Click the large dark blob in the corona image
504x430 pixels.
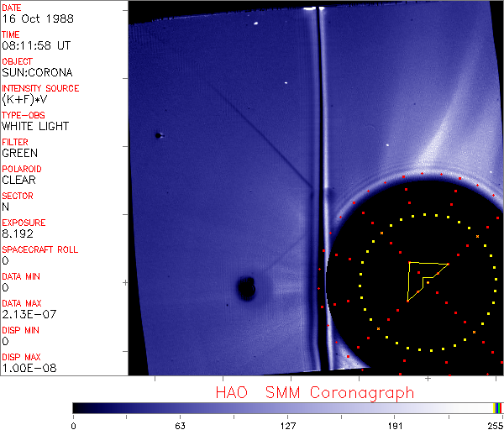click(246, 289)
